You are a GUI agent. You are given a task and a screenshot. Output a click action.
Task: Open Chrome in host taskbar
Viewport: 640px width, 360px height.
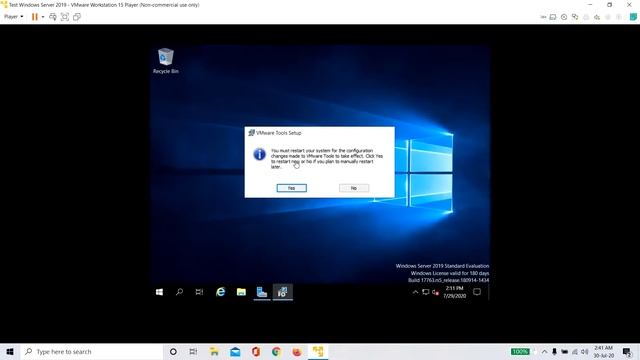276,351
